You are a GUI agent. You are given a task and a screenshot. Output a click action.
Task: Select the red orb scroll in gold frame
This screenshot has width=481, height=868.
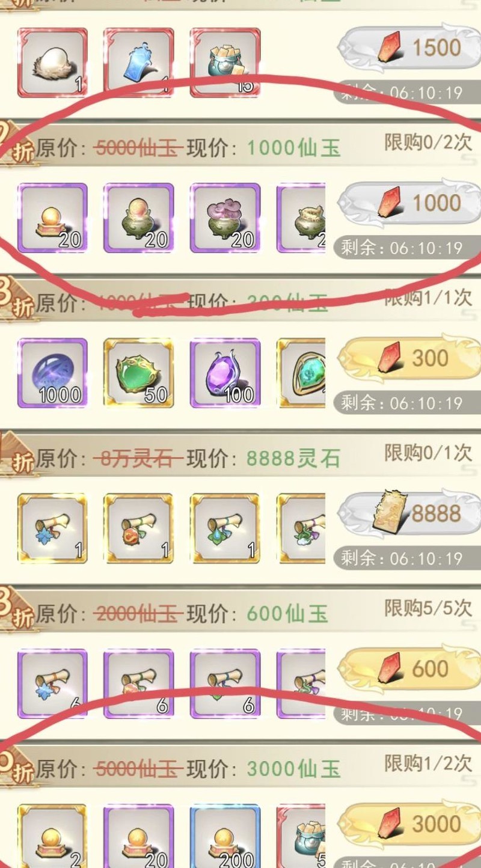click(139, 528)
